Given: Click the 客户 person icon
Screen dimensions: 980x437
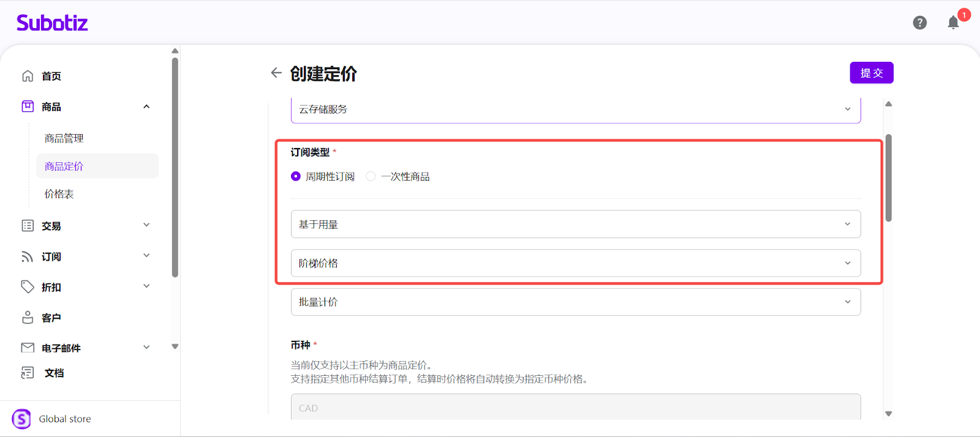Looking at the screenshot, I should point(28,317).
